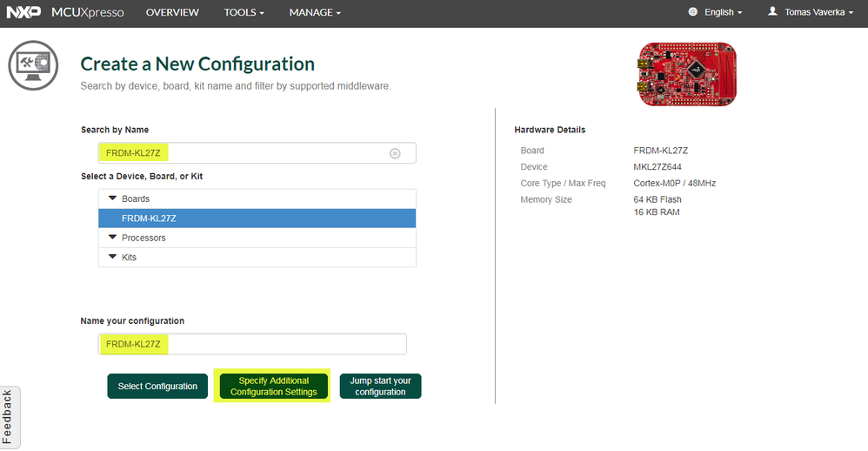Image resolution: width=868 pixels, height=451 pixels.
Task: Click the globe language icon
Action: pos(692,11)
